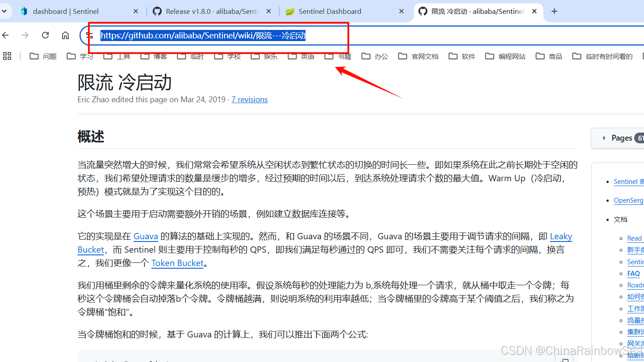Screen dimensions: 644x362
Task: Open the 博客 bookmark folder
Action: coord(154,56)
